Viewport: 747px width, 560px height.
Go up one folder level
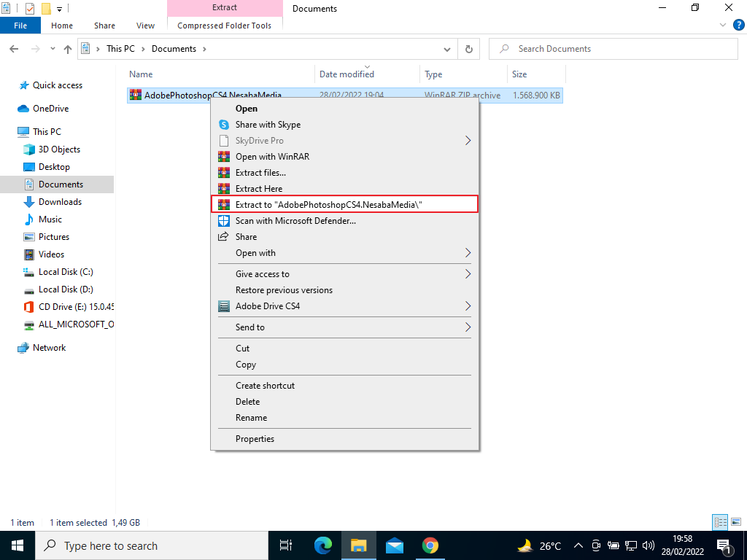point(68,48)
